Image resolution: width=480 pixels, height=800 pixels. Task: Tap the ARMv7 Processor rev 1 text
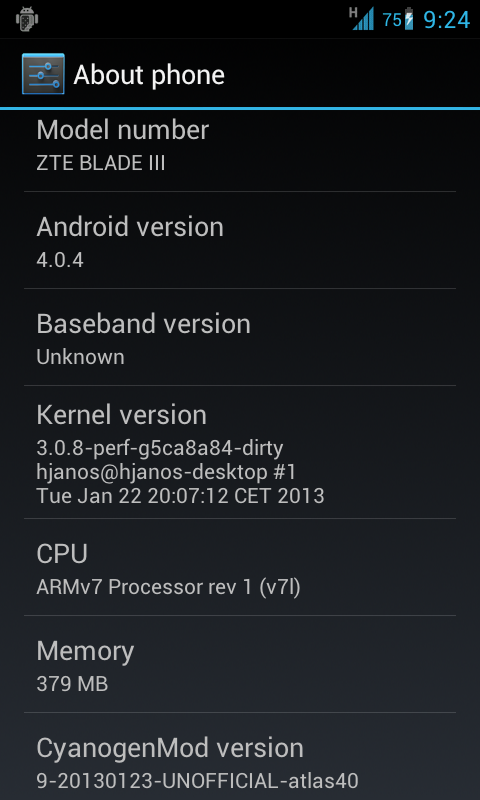[144, 587]
